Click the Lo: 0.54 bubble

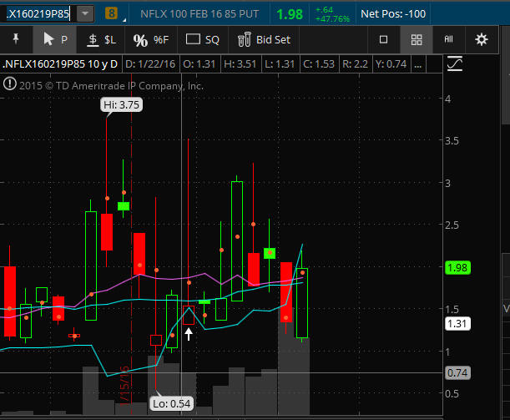(171, 404)
